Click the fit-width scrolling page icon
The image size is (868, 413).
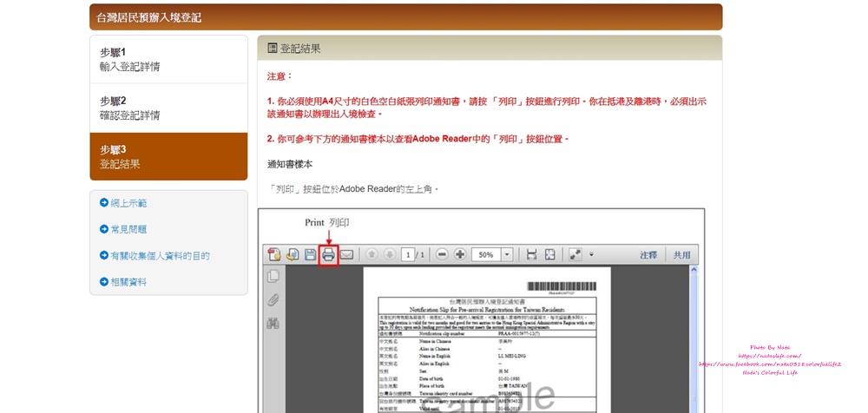coord(531,255)
